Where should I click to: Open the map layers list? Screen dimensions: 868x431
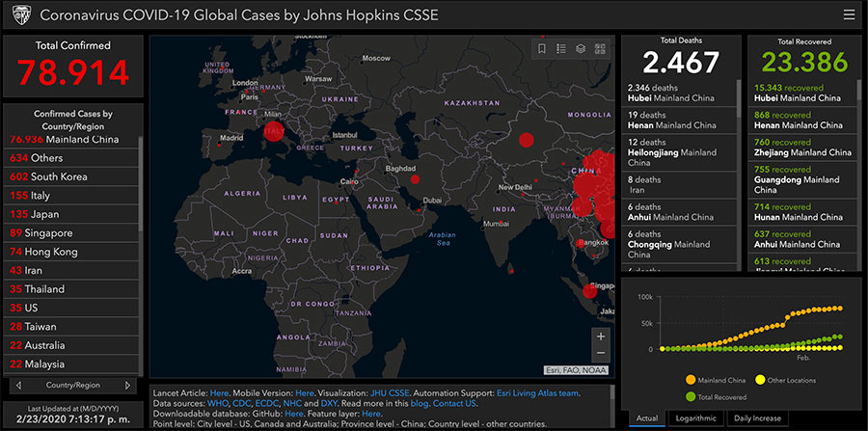click(x=581, y=48)
